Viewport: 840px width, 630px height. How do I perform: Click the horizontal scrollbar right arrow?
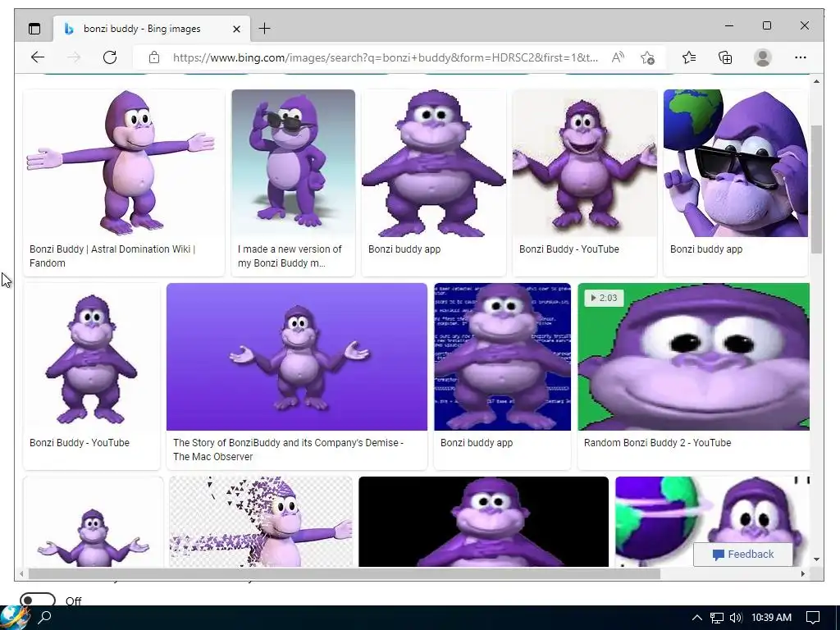tap(803, 573)
